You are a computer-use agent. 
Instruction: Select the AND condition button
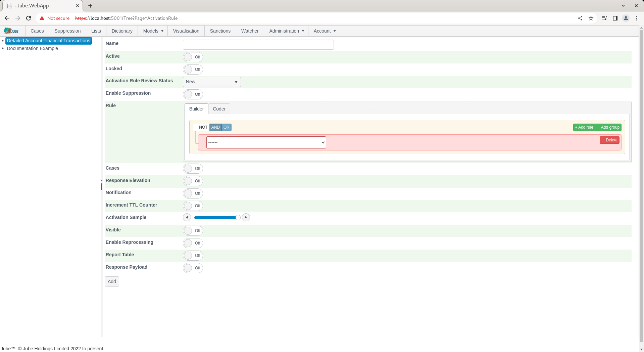(x=215, y=127)
